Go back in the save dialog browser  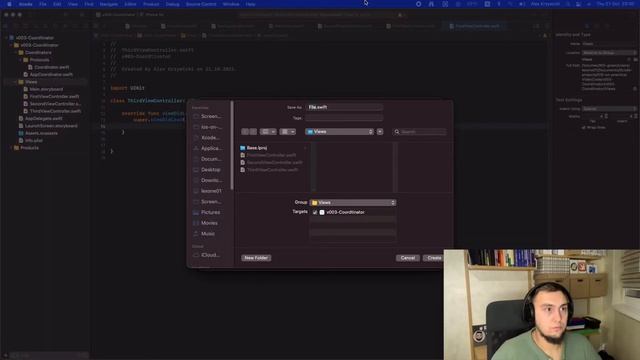[245, 132]
